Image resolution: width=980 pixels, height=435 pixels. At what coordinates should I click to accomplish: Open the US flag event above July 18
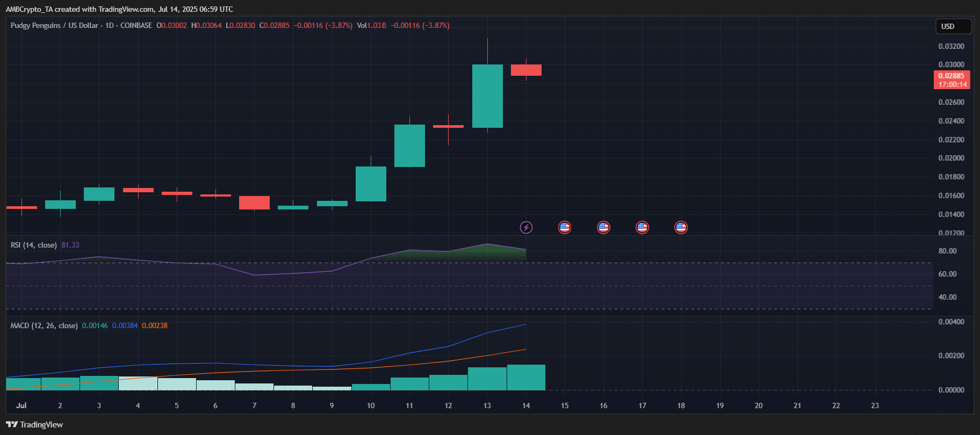click(681, 227)
